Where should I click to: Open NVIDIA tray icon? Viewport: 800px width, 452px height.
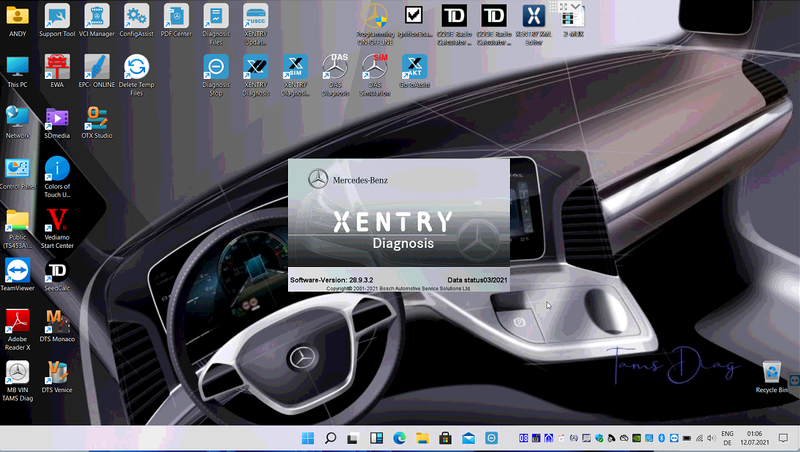click(x=637, y=438)
